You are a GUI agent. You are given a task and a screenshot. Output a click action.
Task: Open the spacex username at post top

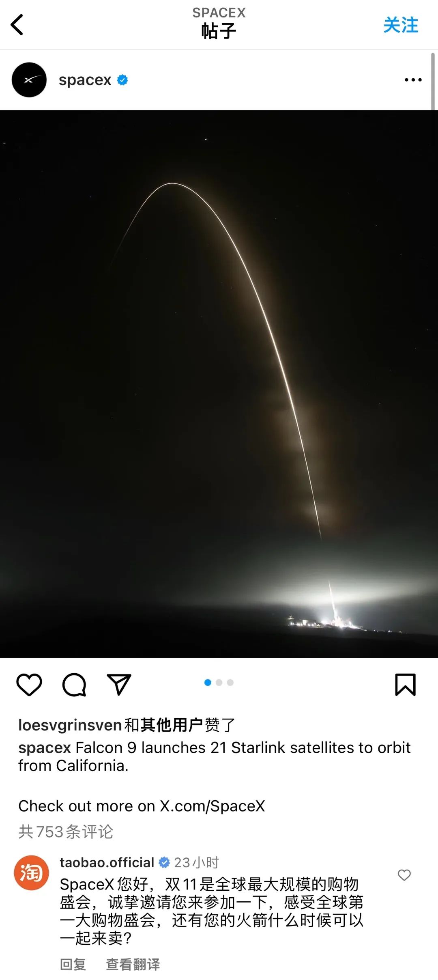coord(85,80)
